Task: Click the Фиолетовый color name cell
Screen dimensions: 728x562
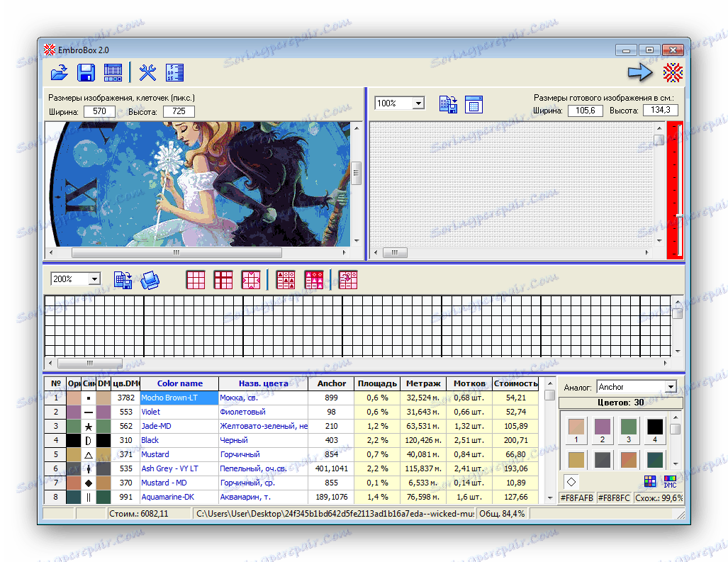Action: tap(263, 412)
